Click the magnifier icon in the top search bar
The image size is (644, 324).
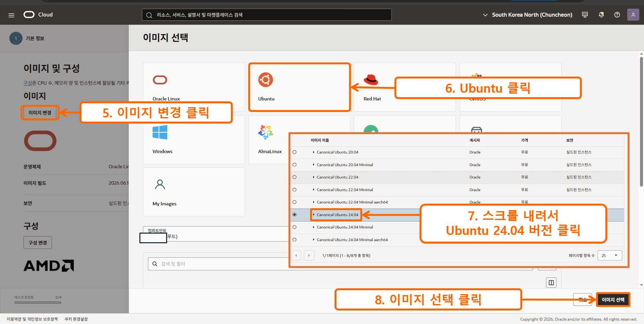[149, 15]
